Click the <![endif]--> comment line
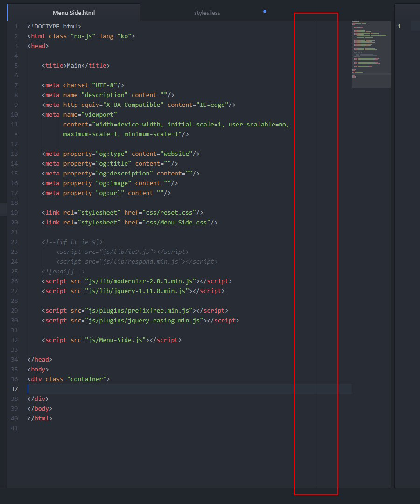Viewport: 420px width, 504px height. (x=63, y=272)
